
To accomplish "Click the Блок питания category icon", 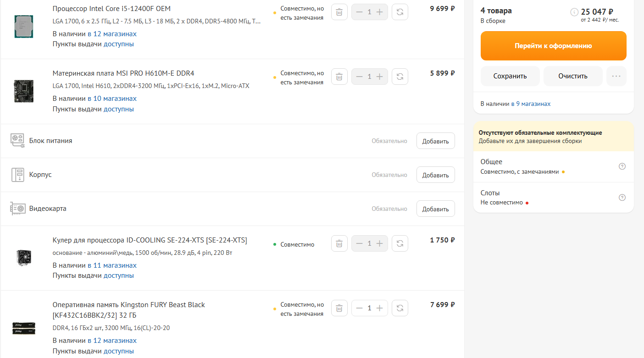I will click(x=17, y=141).
